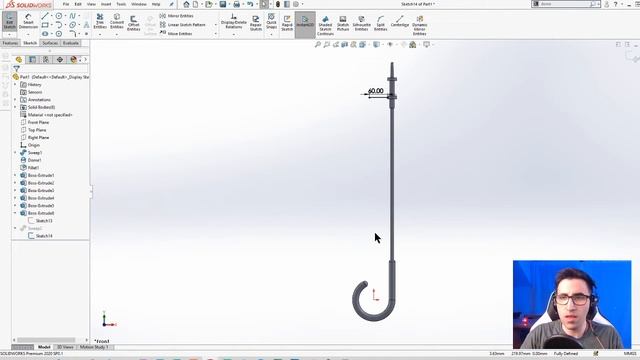Toggle Instant2D off

[305, 24]
